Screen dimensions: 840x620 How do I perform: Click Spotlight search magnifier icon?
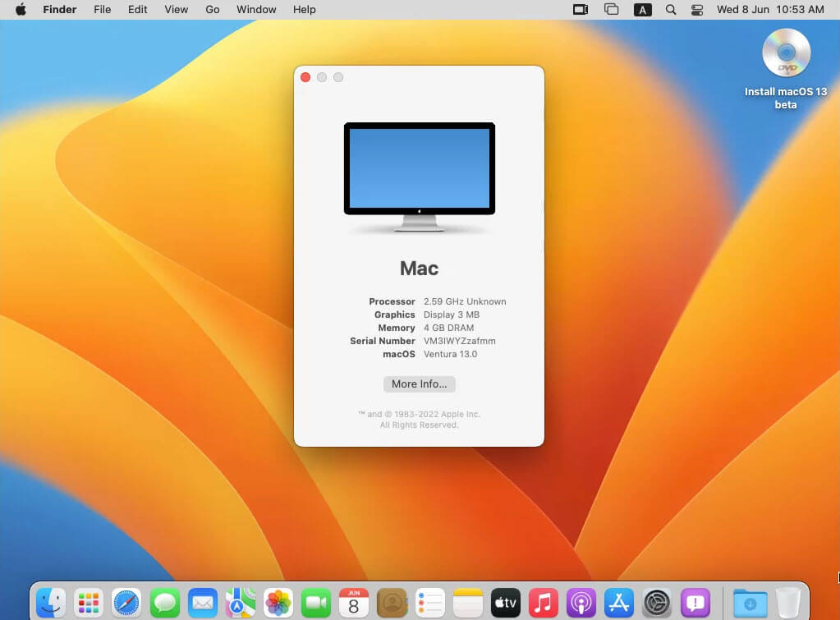(x=671, y=10)
